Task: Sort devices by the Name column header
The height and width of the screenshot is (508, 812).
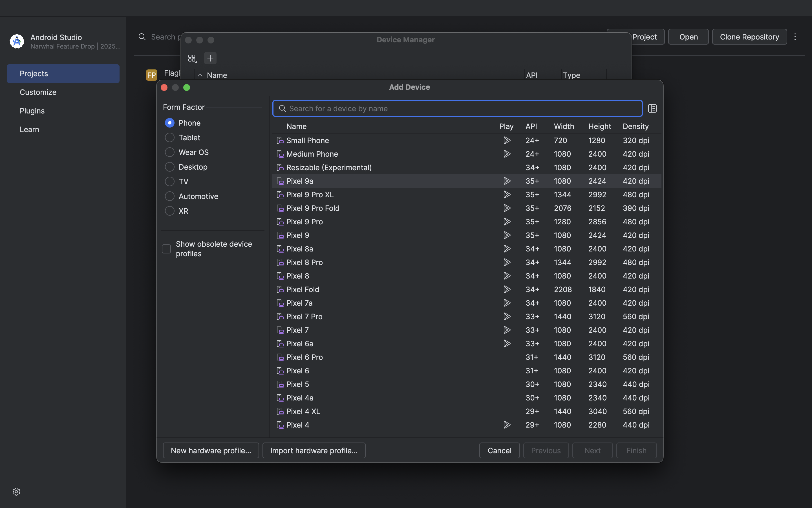Action: pyautogui.click(x=296, y=126)
